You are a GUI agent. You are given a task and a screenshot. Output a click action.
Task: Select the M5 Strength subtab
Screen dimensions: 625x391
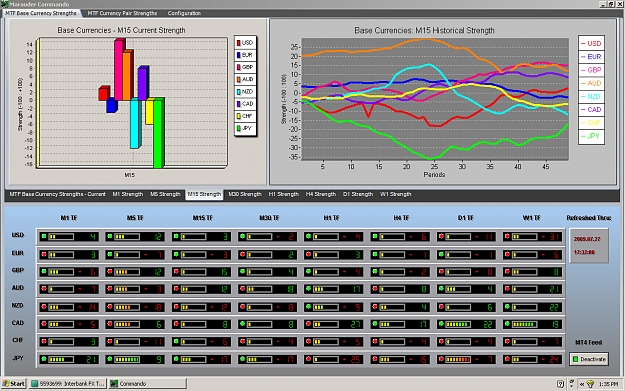pos(165,194)
